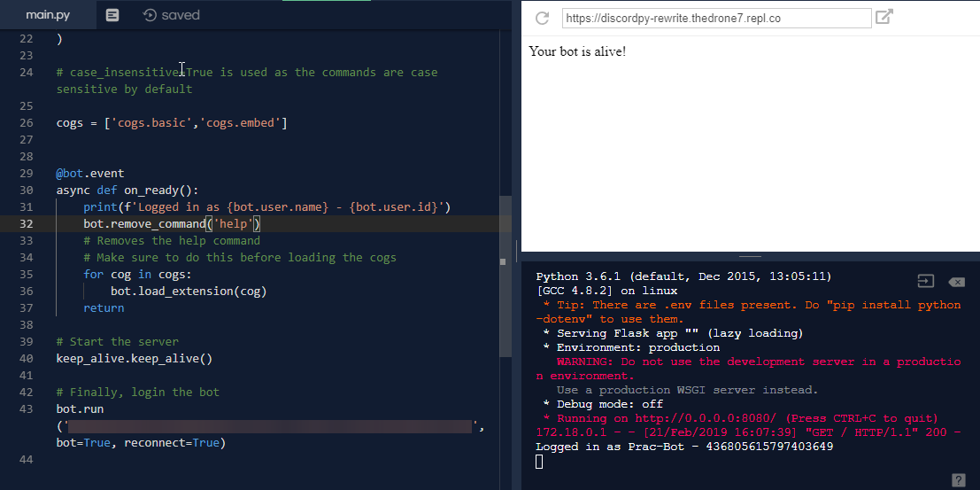Click the divider handle between preview and console
The height and width of the screenshot is (490, 980).
(x=750, y=256)
